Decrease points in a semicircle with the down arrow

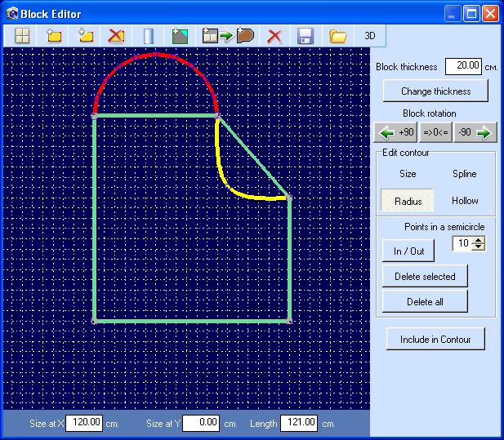click(479, 247)
